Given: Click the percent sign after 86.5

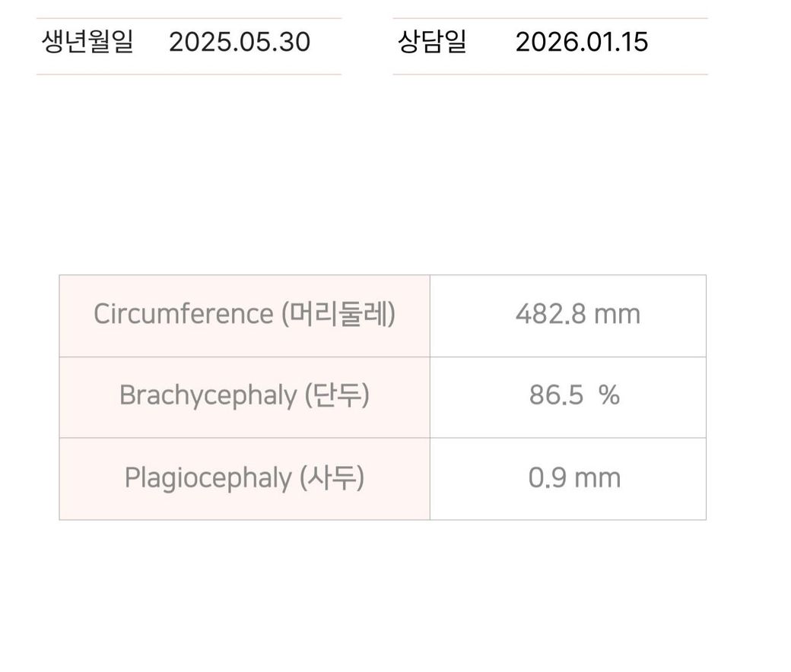Looking at the screenshot, I should click(x=609, y=395).
